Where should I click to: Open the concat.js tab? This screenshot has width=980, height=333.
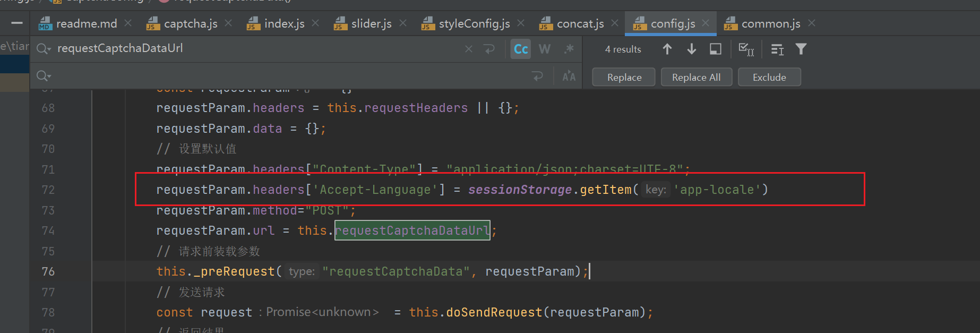[x=572, y=24]
